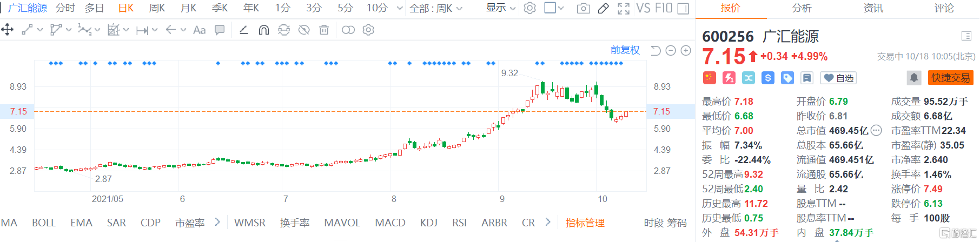
Task: Show more sub indicators after CR
Action: tap(548, 222)
